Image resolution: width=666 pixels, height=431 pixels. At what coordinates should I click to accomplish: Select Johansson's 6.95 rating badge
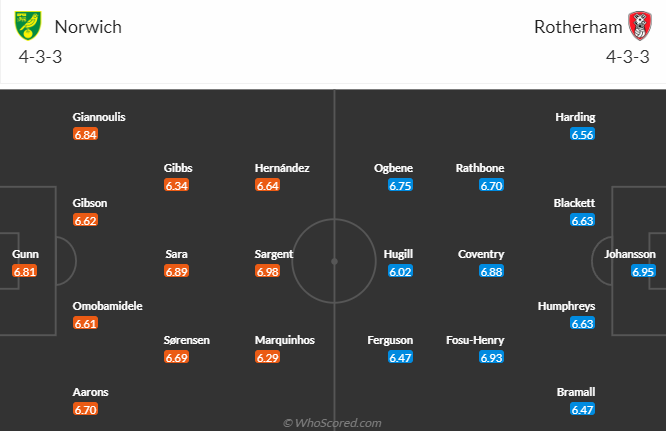(643, 271)
